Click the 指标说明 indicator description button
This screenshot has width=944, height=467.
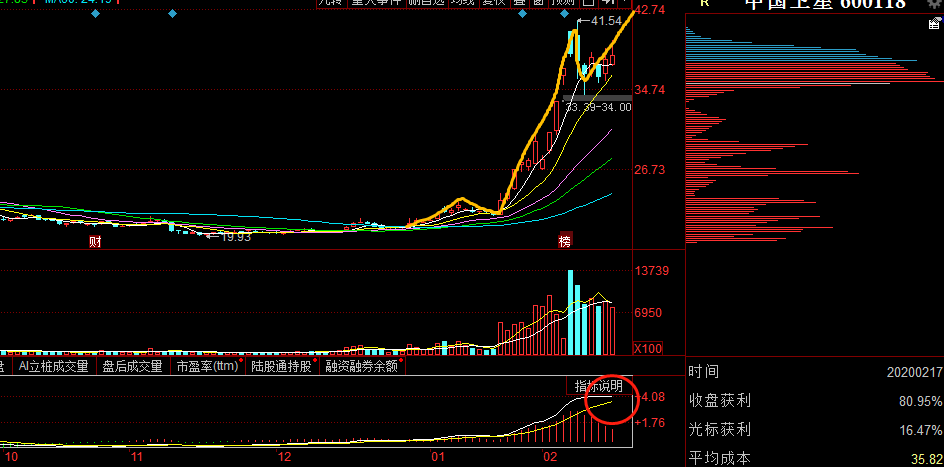coord(598,386)
